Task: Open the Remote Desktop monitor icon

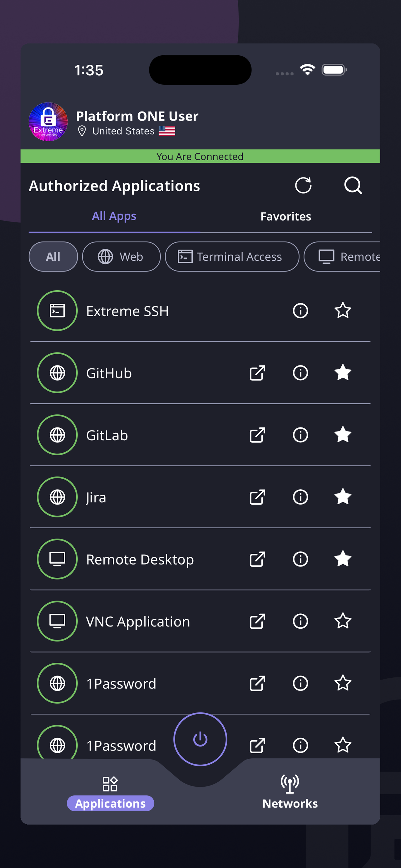Action: pyautogui.click(x=57, y=559)
